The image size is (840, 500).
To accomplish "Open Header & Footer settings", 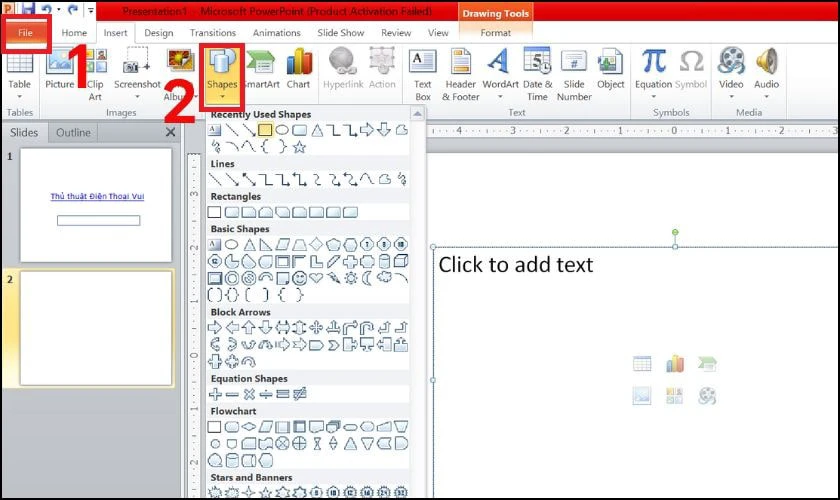I will [461, 75].
